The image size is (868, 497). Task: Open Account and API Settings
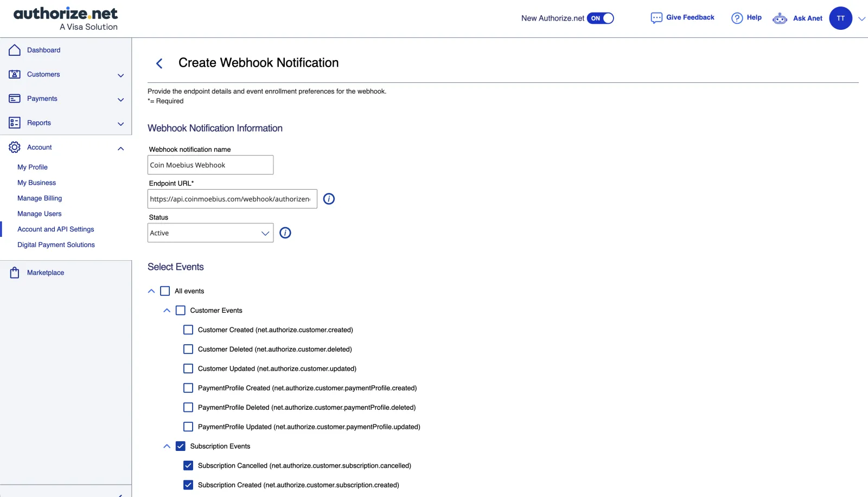(56, 229)
